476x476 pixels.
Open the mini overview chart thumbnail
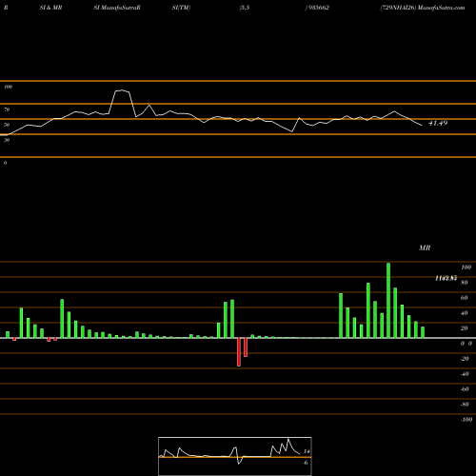click(x=235, y=456)
